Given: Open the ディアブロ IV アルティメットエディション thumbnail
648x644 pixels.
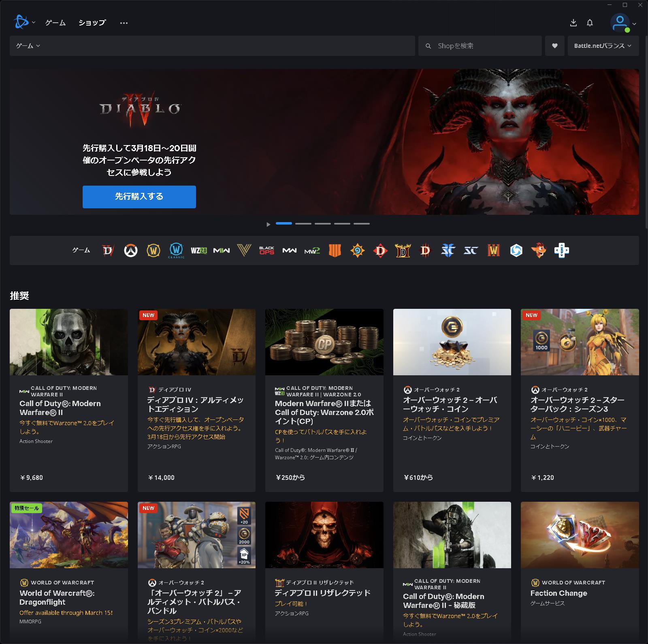Looking at the screenshot, I should (196, 342).
